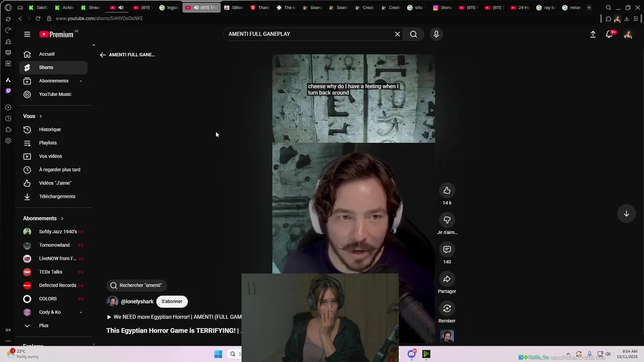Open browser sidebar settings gear
644x362 pixels.
(8, 141)
